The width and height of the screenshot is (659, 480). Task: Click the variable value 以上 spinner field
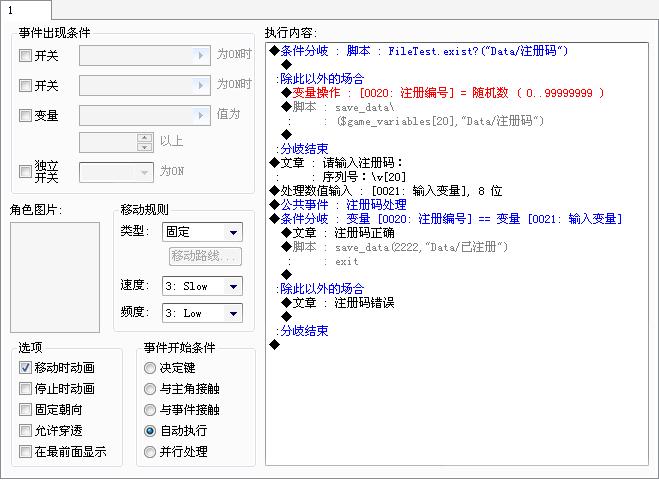click(116, 142)
